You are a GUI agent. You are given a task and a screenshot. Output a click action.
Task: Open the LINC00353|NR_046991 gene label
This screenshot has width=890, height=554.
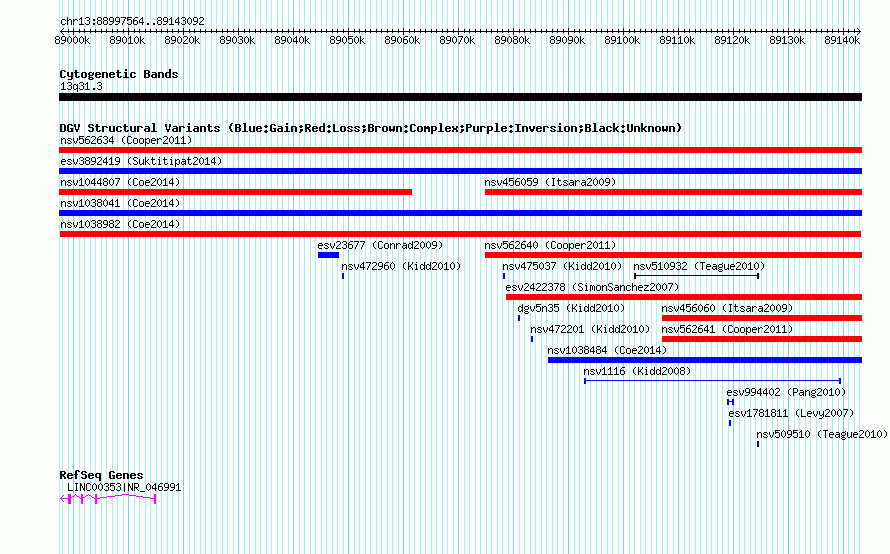[124, 488]
